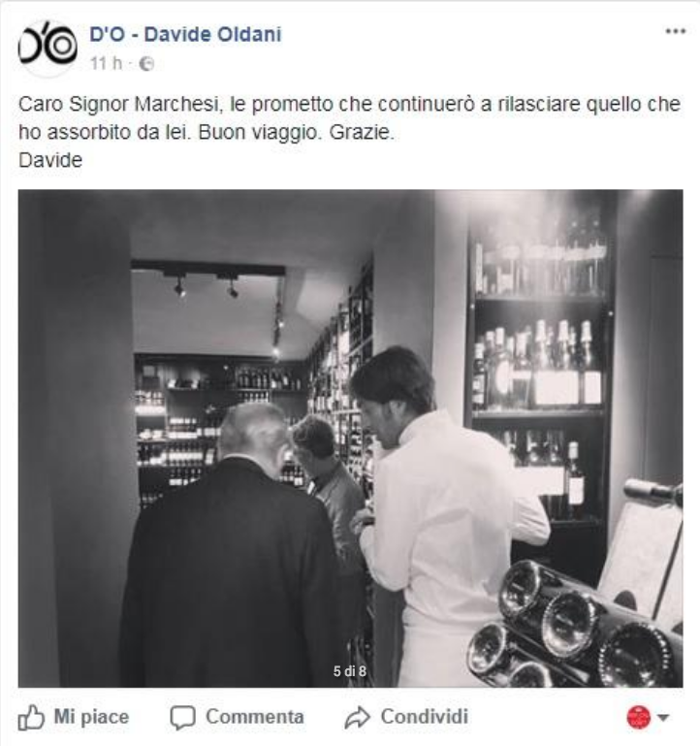Visit the D'O - Davide Oldani page
This screenshot has width=700, height=746.
pos(185,35)
